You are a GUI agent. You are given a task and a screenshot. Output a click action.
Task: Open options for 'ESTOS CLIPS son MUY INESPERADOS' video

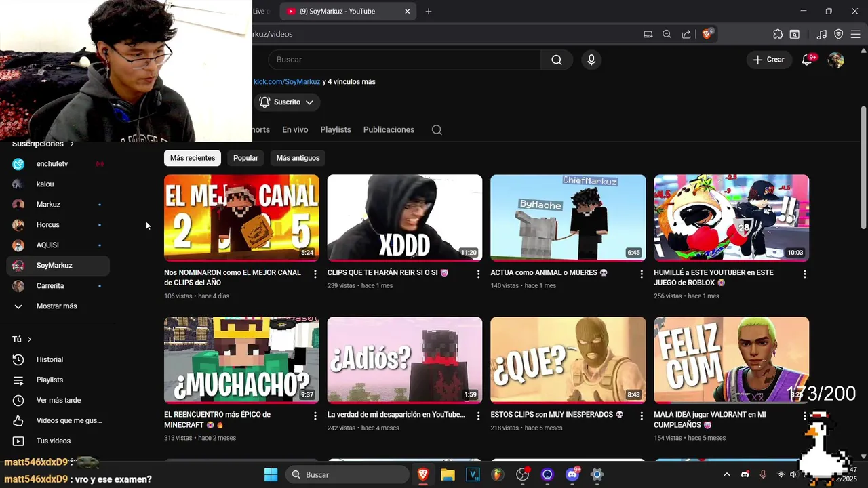[x=642, y=415]
